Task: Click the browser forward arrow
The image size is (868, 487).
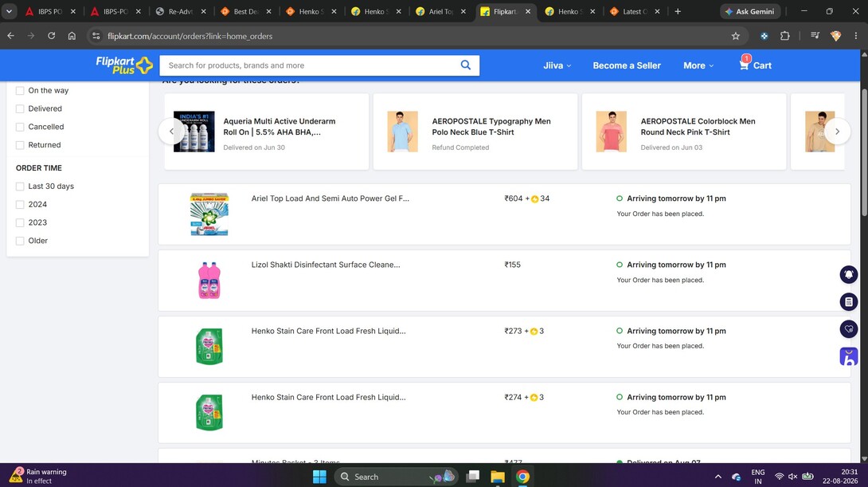Action: (x=31, y=35)
